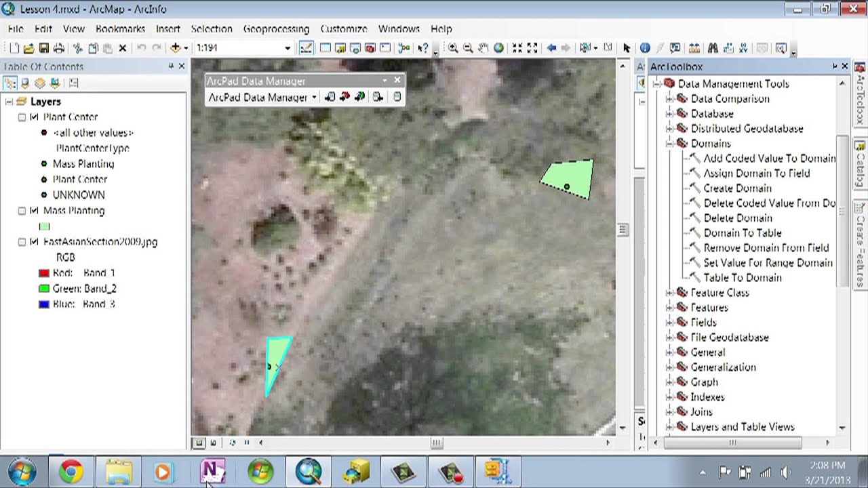Open the Geoprocessing menu
868x488 pixels.
[x=276, y=29]
